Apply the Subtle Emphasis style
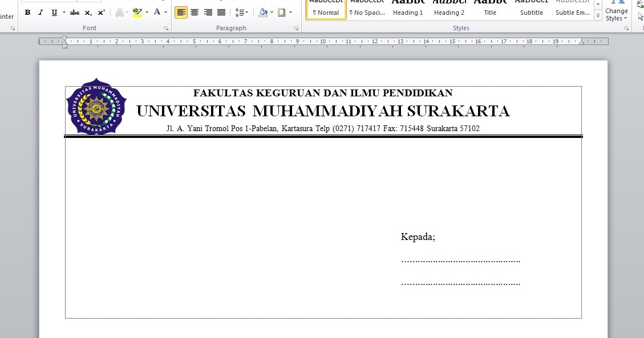 point(573,9)
